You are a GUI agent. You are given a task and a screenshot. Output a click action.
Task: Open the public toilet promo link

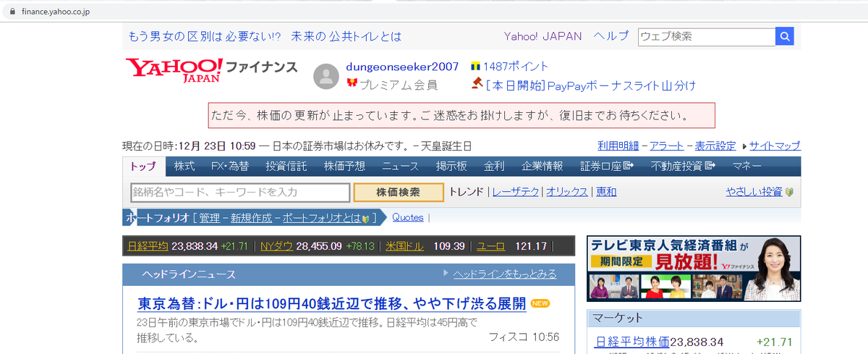265,36
